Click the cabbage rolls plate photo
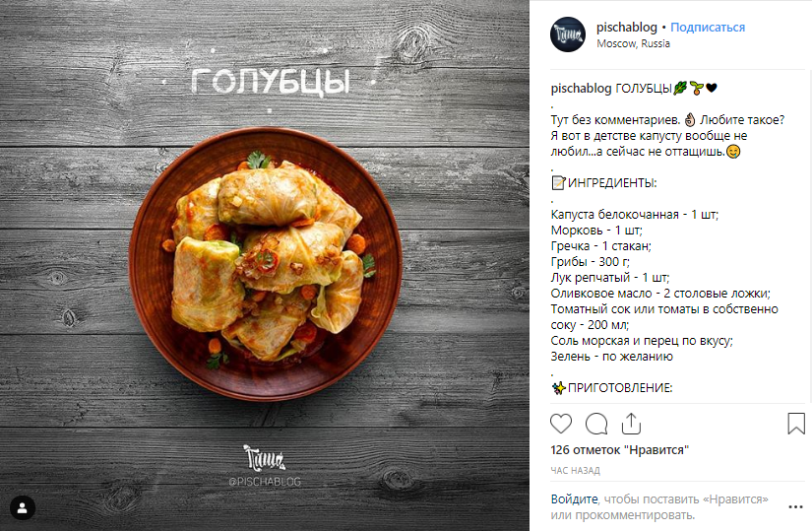 coord(265,263)
